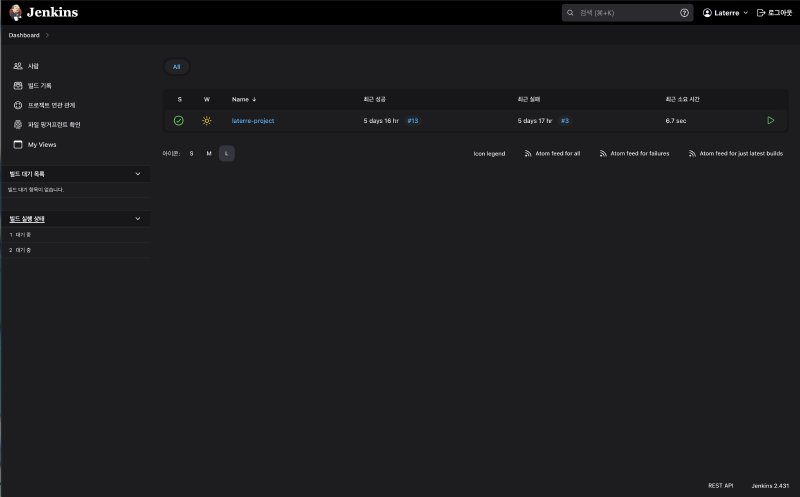The image size is (800, 497).
Task: Select the All view tab
Action: point(177,67)
